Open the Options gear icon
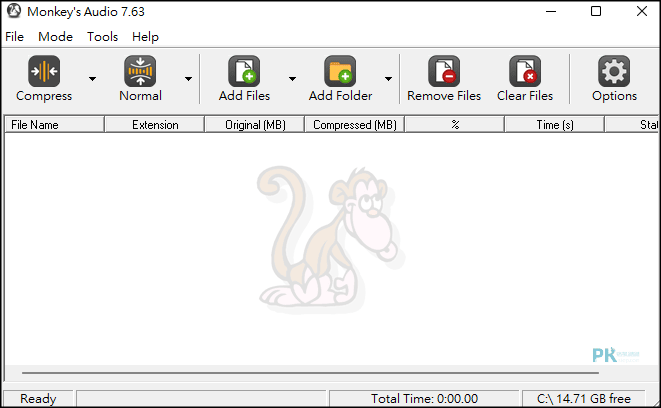Screen dimensions: 661x408 tap(614, 71)
